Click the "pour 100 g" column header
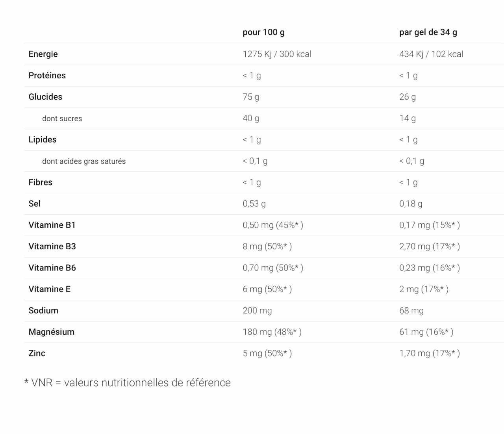This screenshot has width=504, height=434. coord(263,32)
